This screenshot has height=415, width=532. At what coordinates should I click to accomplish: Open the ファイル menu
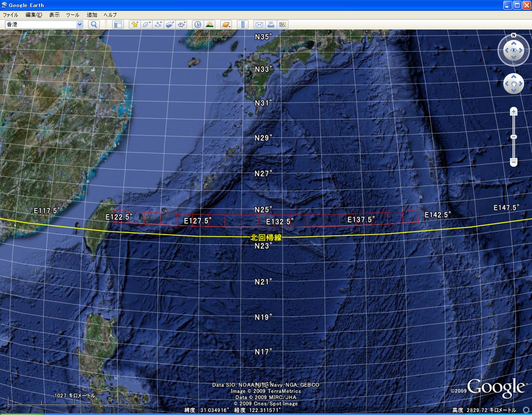coord(10,15)
